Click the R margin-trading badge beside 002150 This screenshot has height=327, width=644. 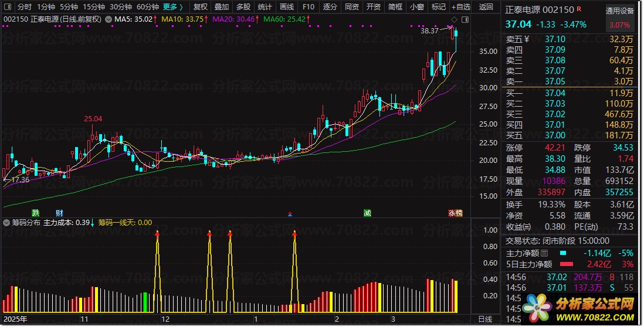click(579, 10)
